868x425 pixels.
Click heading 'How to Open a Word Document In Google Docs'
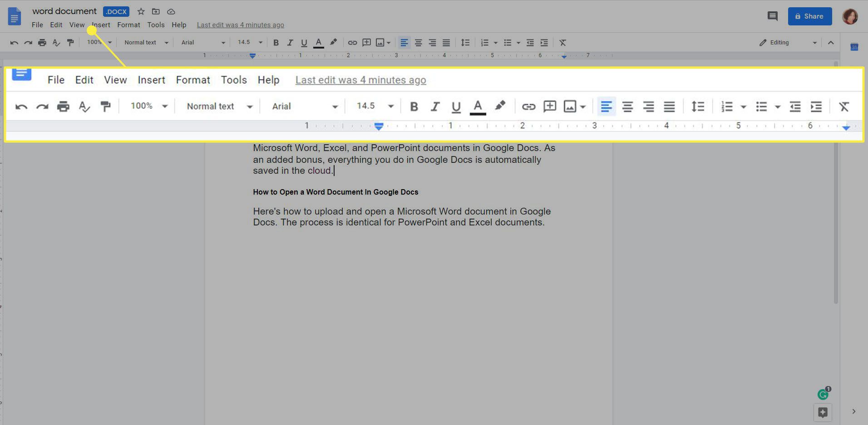tap(335, 192)
